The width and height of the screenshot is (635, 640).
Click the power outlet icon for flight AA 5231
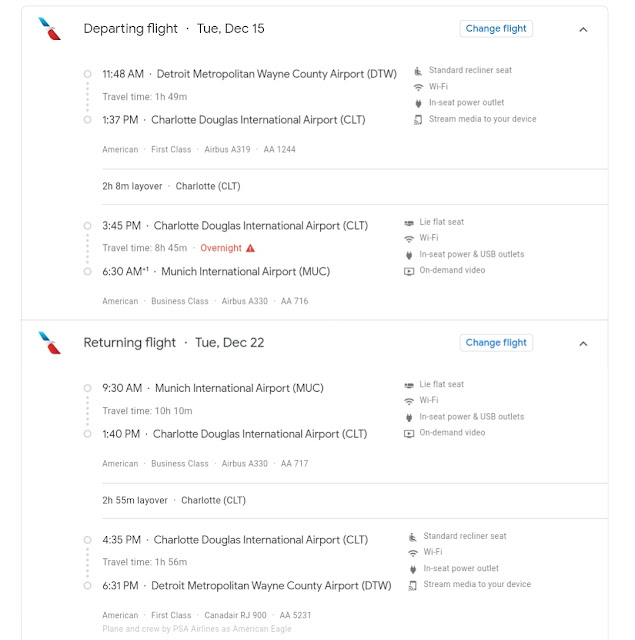[x=413, y=569]
